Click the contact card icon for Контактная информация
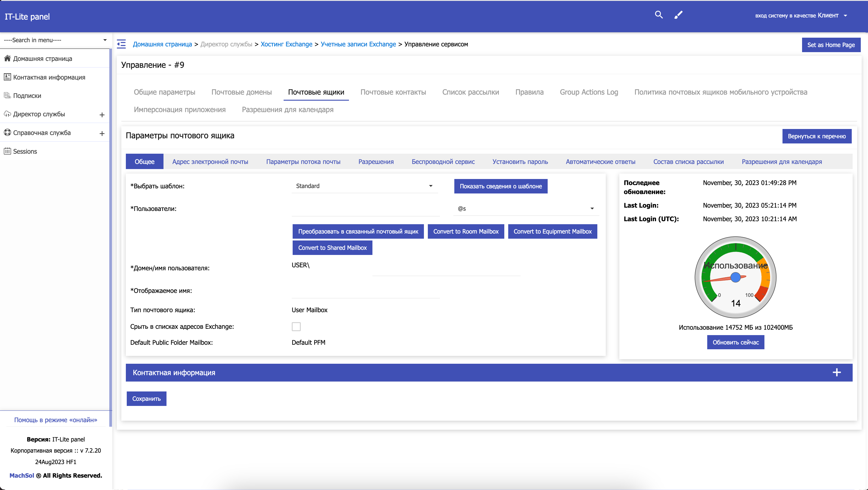 pos(8,77)
